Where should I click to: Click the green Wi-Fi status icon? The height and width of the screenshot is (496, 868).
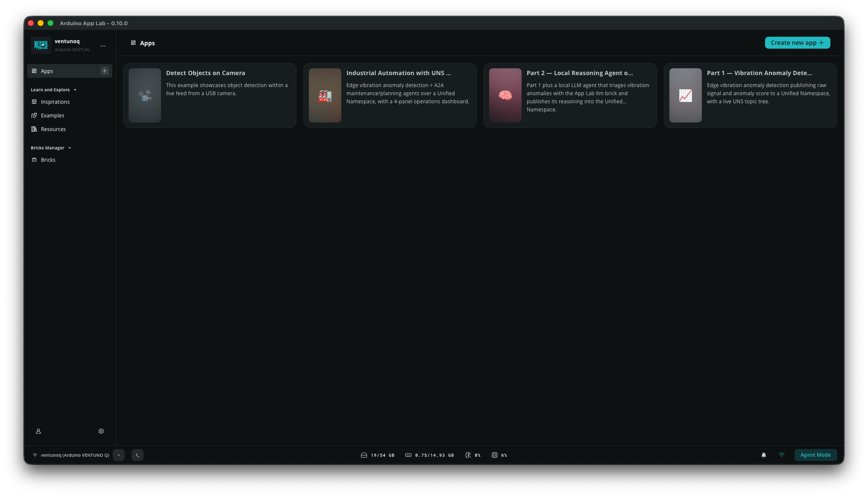782,455
